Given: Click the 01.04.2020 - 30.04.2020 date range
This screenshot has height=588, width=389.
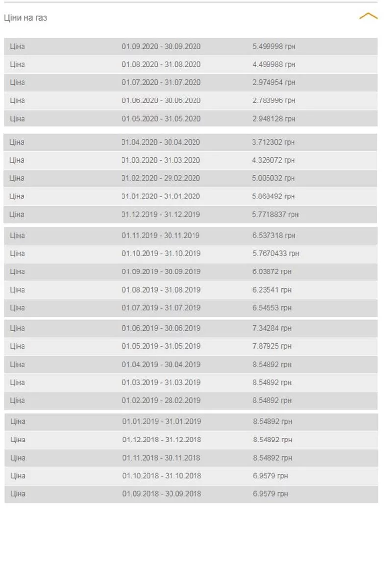Looking at the screenshot, I should (x=161, y=142).
